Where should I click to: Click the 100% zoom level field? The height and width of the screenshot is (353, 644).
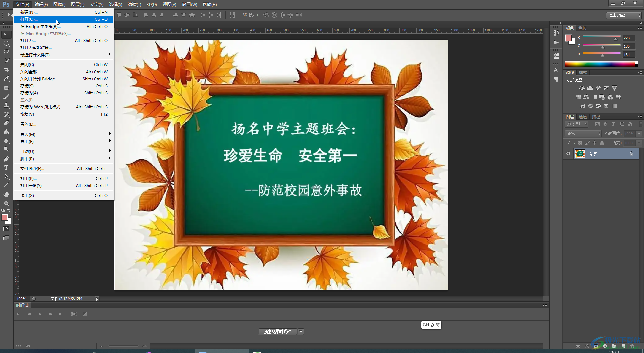[22, 299]
